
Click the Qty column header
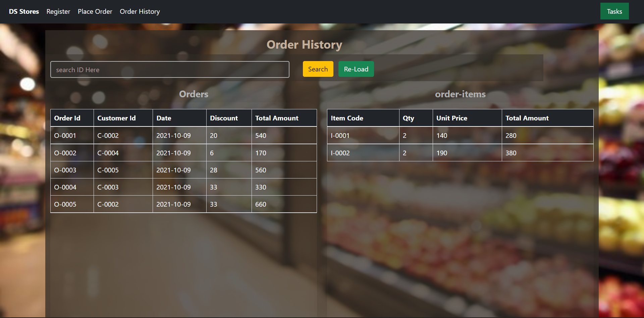click(416, 118)
